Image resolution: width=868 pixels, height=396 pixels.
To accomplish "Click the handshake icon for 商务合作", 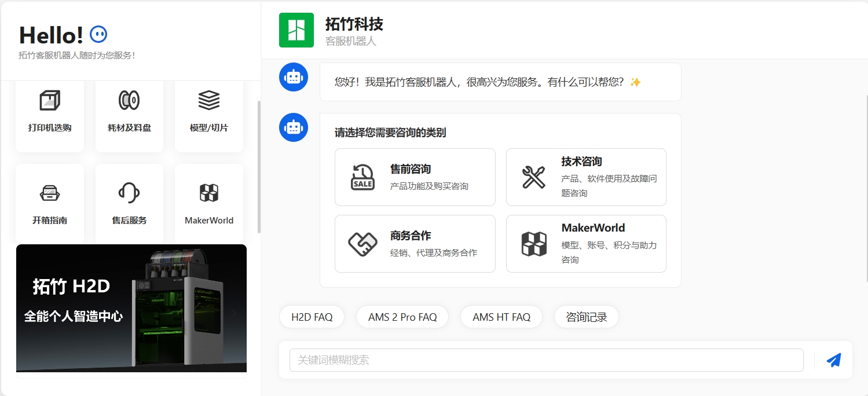I will pyautogui.click(x=362, y=244).
